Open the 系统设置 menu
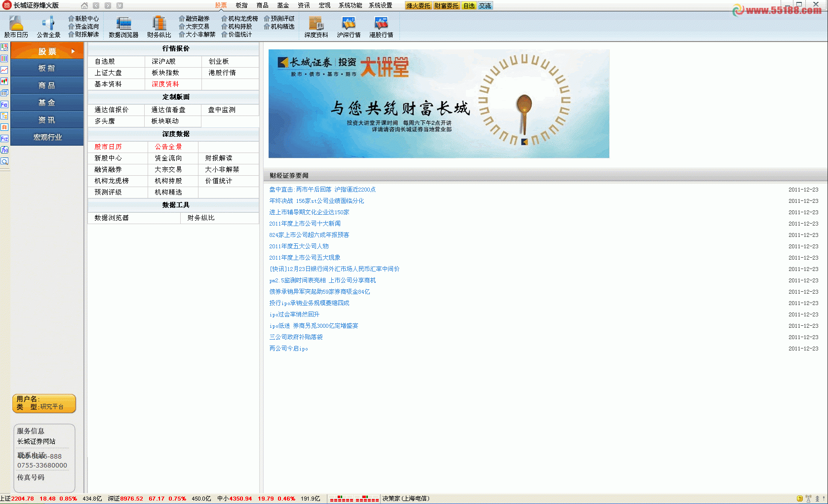The image size is (828, 504). [x=381, y=5]
